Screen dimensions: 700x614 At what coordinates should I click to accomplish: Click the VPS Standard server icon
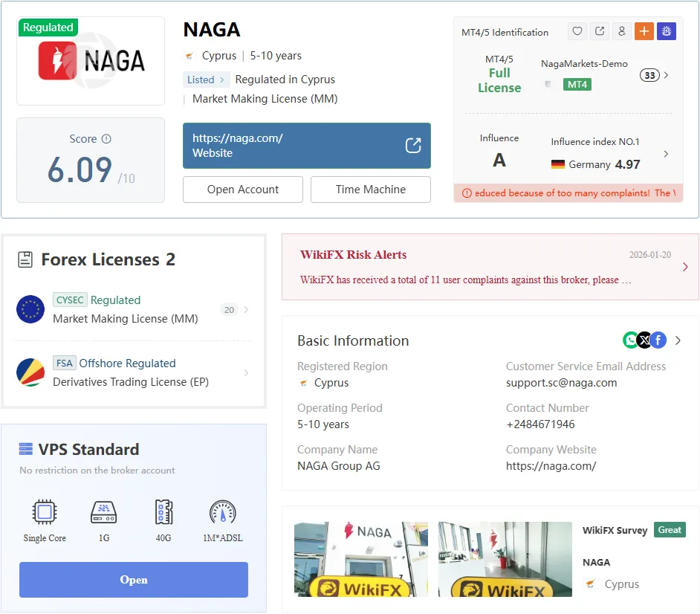26,449
